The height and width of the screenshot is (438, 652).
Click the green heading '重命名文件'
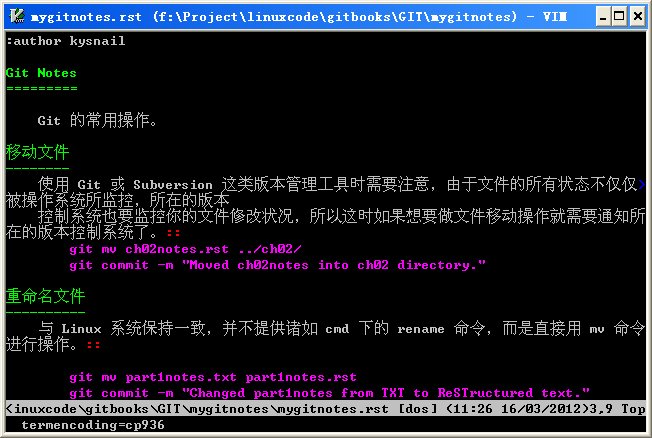tap(45, 296)
